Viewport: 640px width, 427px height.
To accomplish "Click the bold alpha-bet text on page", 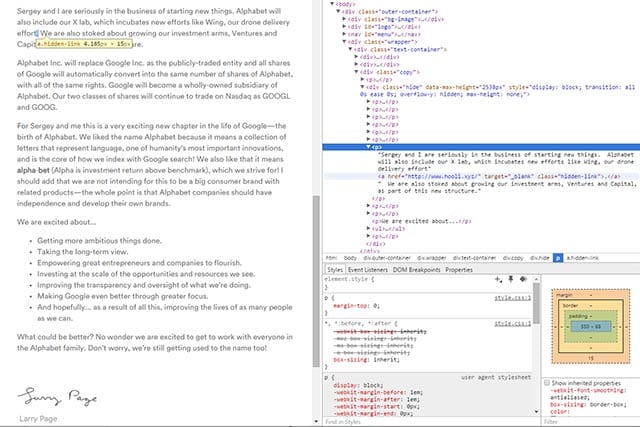I will [33, 170].
